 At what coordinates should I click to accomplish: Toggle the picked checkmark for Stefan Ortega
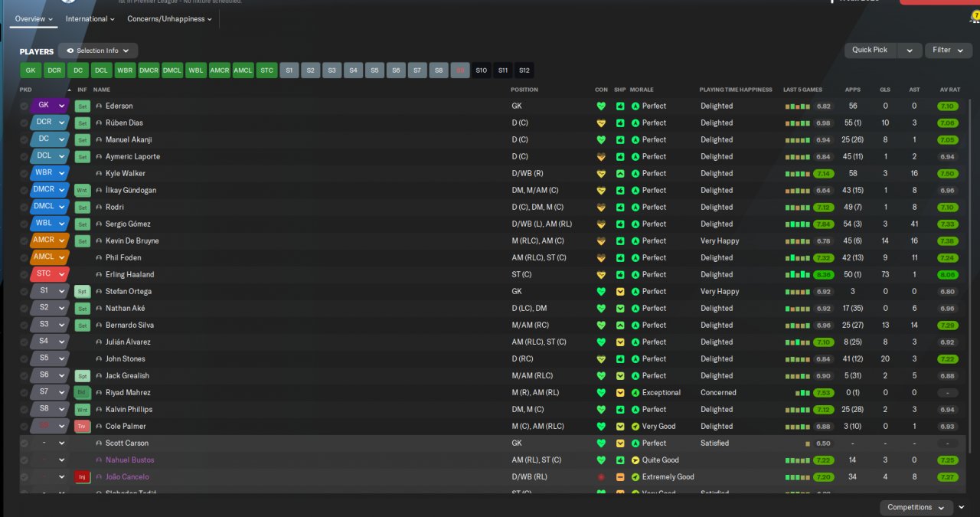[24, 291]
